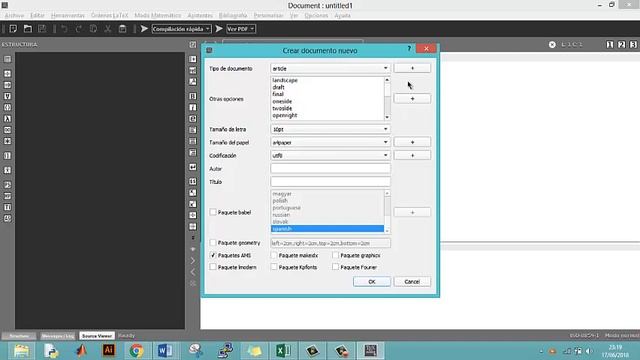Image resolution: width=640 pixels, height=360 pixels.
Task: Open Sticky Notes from the taskbar
Action: tap(254, 351)
